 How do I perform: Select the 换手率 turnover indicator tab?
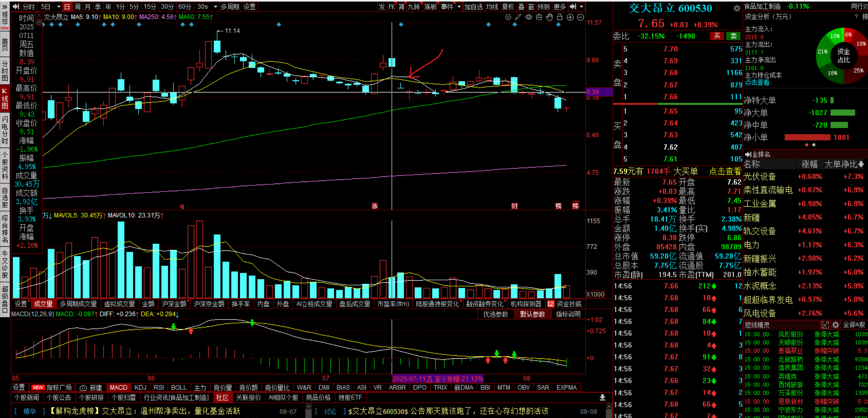[240, 304]
